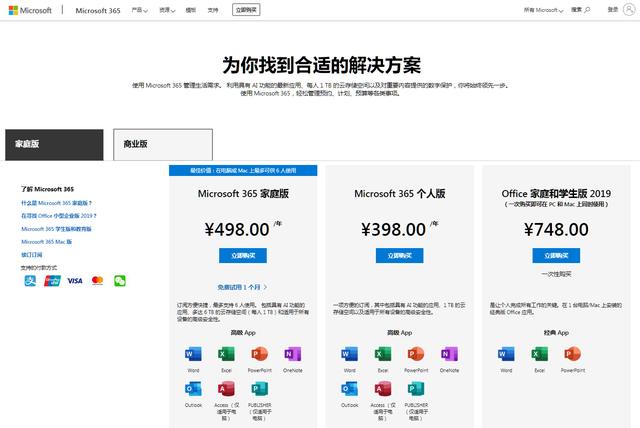Click the Microsoft logo in the header
Viewport: 640px width, 428px height.
30,10
